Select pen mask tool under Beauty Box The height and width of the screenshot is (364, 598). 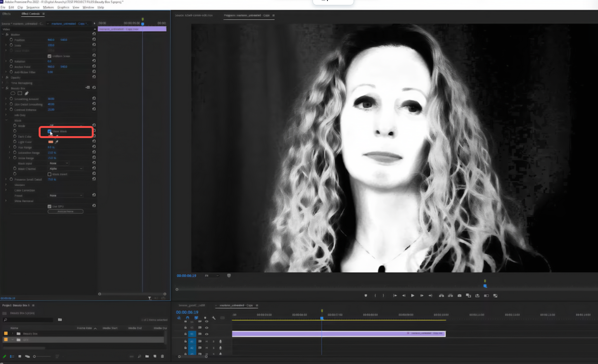coord(27,94)
